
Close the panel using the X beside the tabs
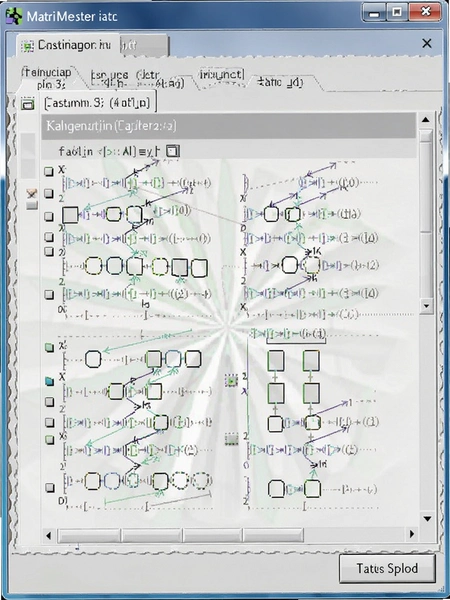point(427,44)
